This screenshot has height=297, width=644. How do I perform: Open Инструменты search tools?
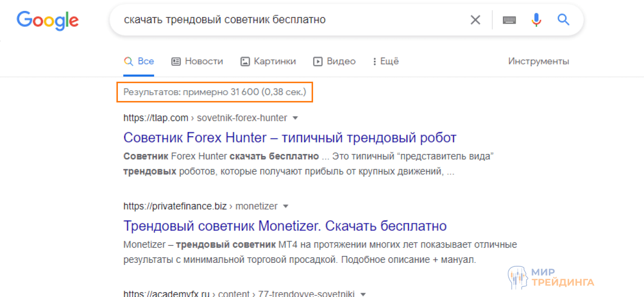click(x=538, y=61)
